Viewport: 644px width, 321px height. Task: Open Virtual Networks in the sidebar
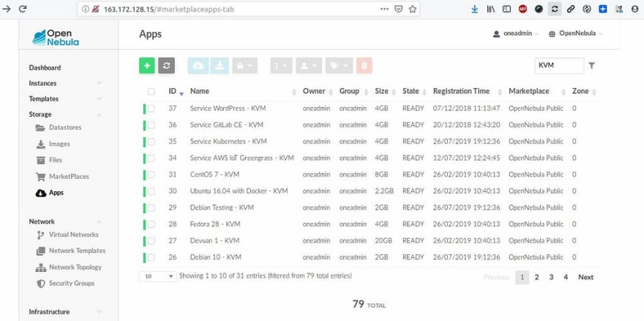coord(67,235)
